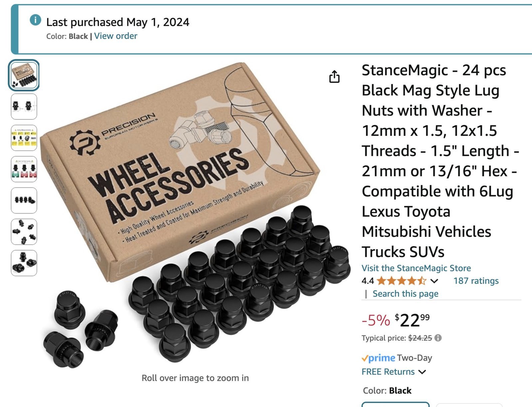Click the Prime logo badge
Viewport: 532px width, 407px height.
tap(378, 358)
